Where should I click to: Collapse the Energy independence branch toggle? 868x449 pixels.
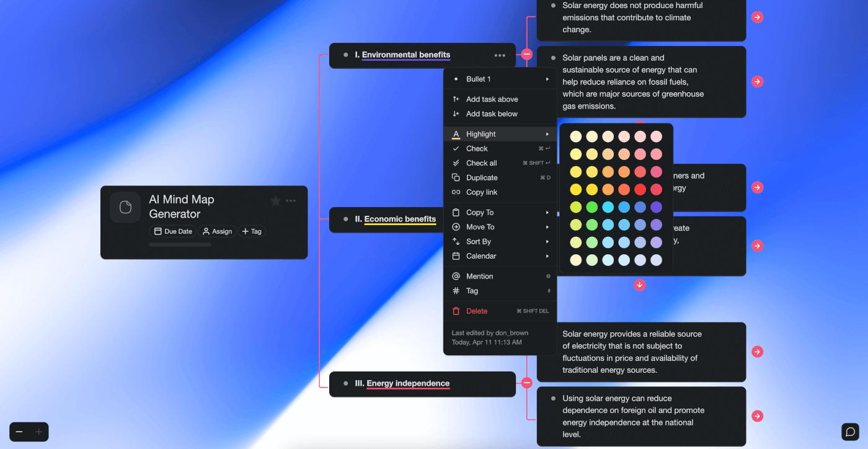click(x=526, y=383)
